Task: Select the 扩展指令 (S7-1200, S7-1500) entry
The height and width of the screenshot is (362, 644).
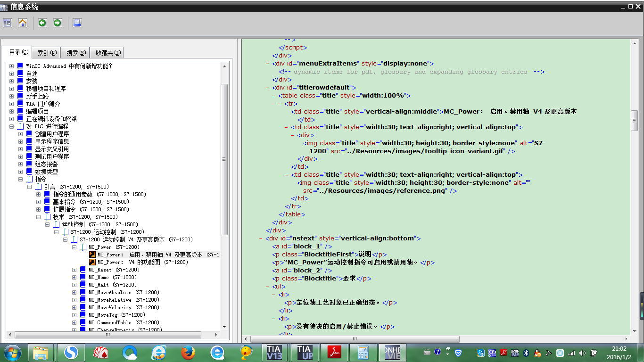Action: point(91,209)
